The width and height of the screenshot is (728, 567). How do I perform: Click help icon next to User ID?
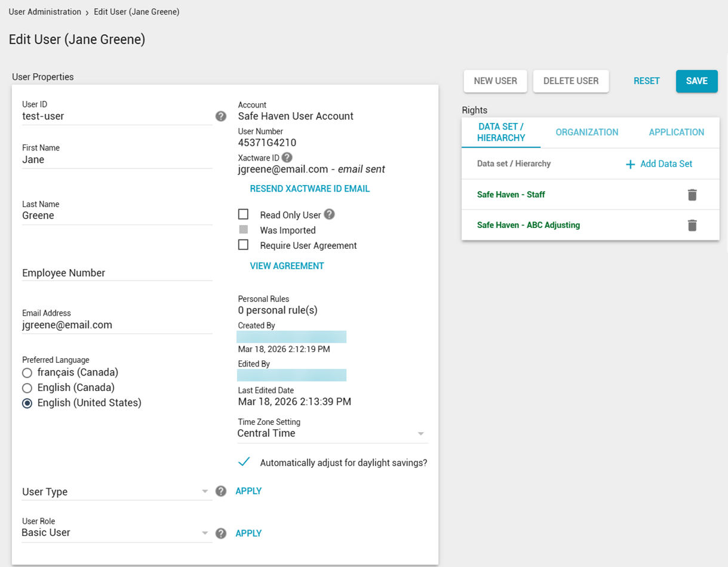[x=221, y=116]
